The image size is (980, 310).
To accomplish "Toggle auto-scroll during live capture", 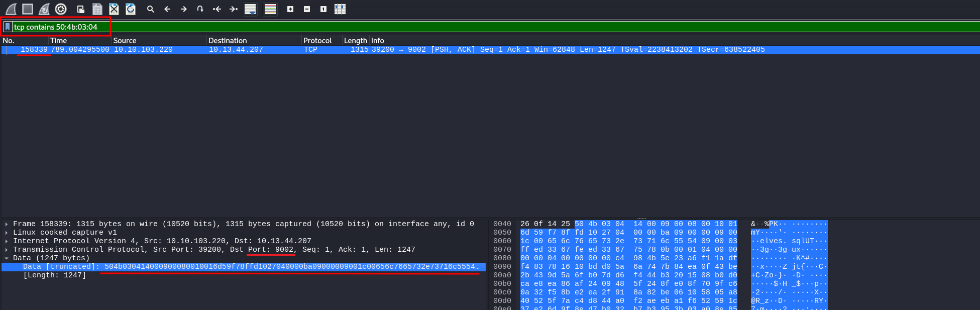I will coord(250,9).
